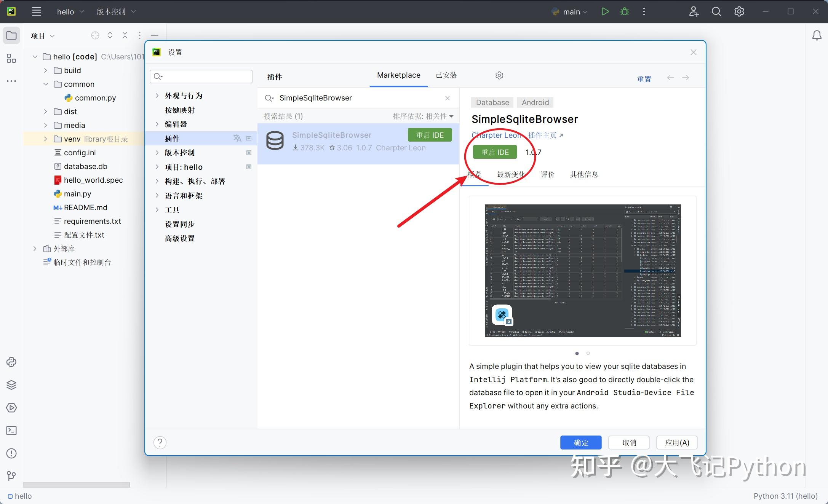Open the Python Packages panel icon

[11, 385]
